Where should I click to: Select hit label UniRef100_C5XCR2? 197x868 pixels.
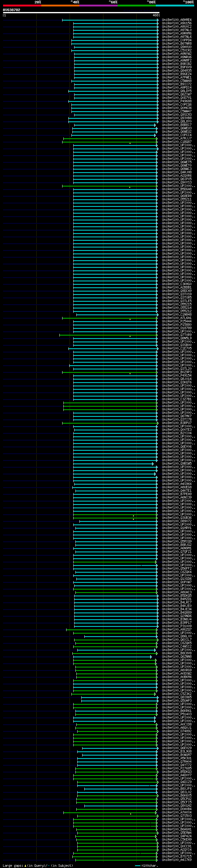coord(176,50)
